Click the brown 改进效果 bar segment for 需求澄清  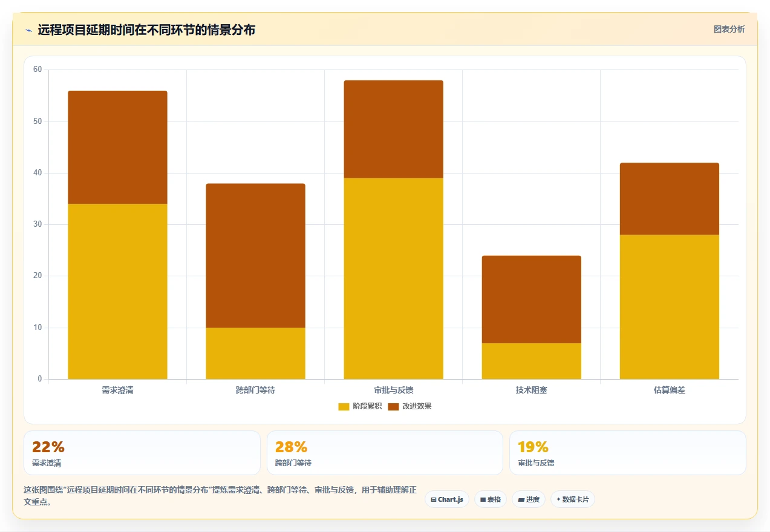click(117, 148)
